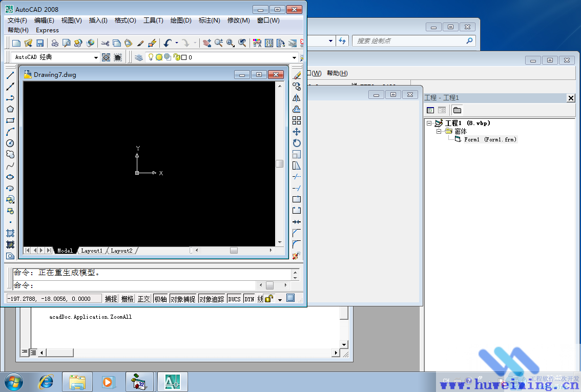Toggle 极轴 polar tracking in status bar
Screen dimensions: 581x392
tap(161, 299)
